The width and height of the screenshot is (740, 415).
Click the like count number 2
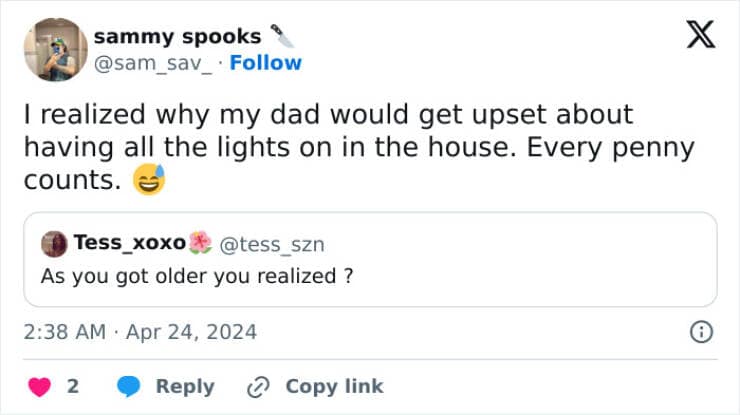73,386
